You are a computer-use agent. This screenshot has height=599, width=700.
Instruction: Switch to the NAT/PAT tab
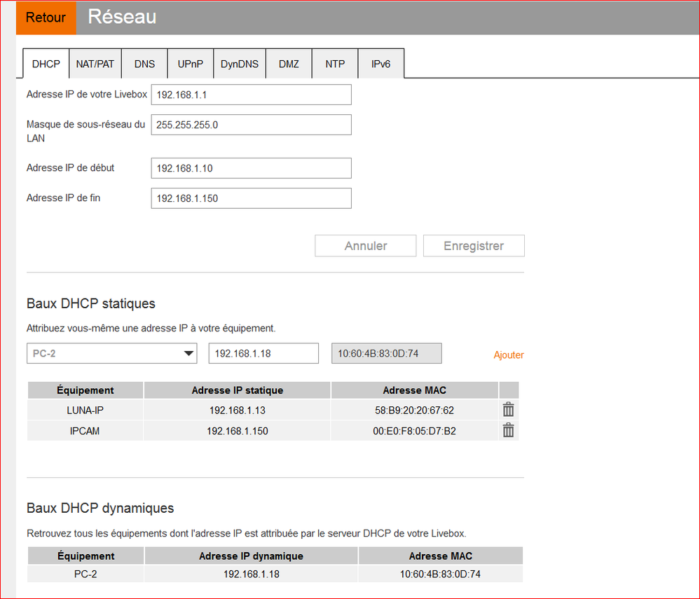tap(95, 64)
